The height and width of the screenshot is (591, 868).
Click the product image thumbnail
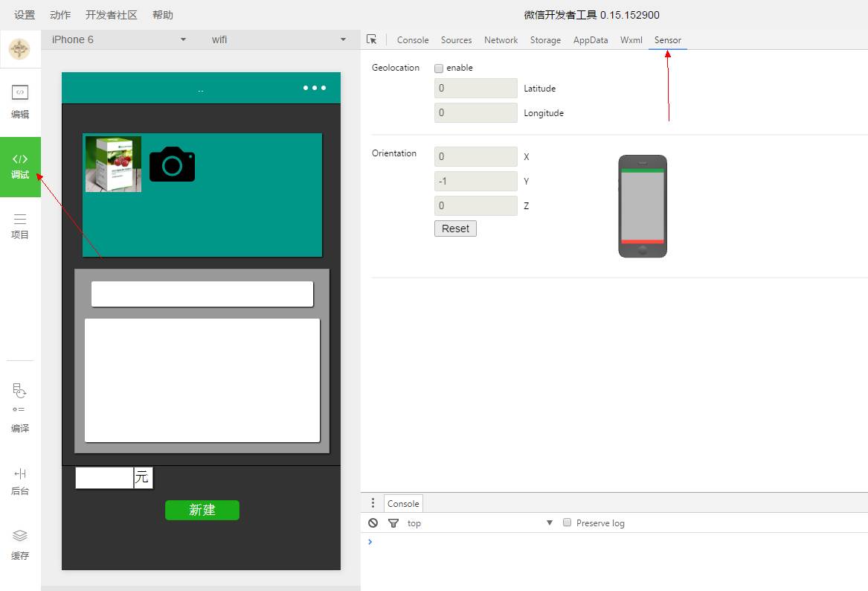113,164
